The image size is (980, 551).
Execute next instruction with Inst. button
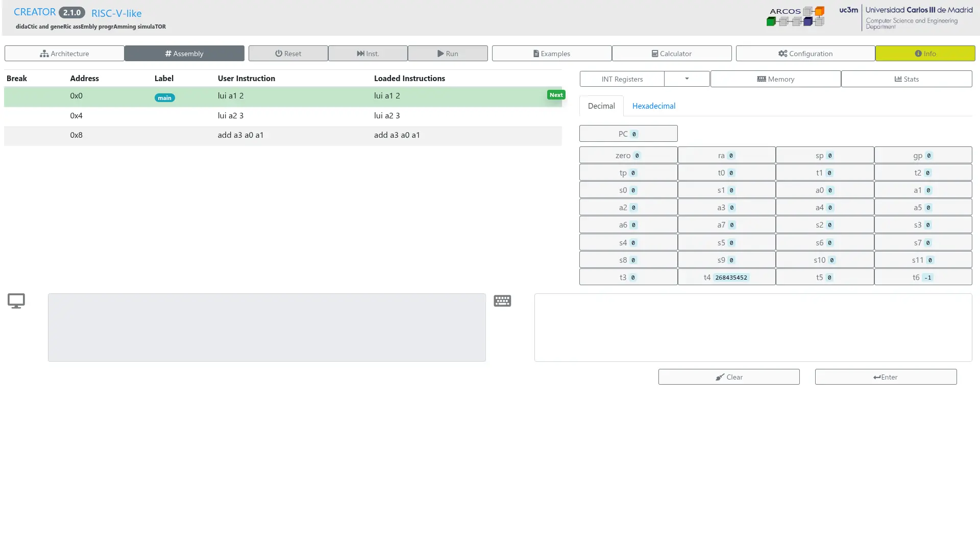[x=367, y=54]
